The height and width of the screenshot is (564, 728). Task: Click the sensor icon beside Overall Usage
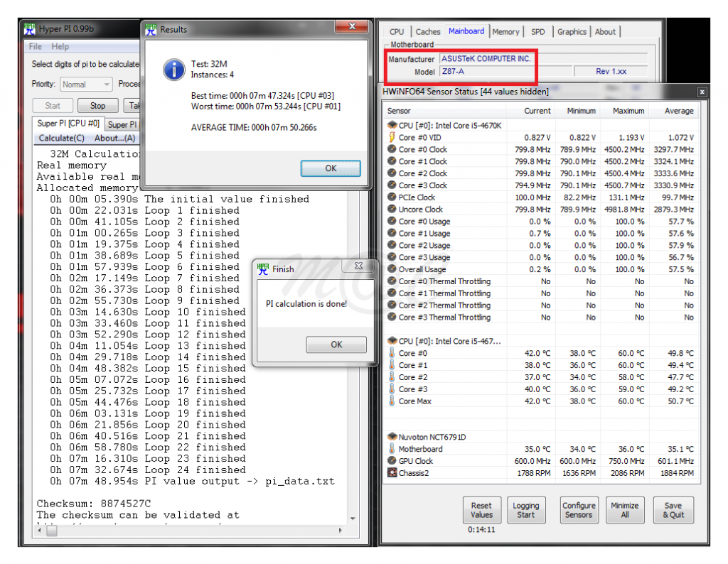391,269
